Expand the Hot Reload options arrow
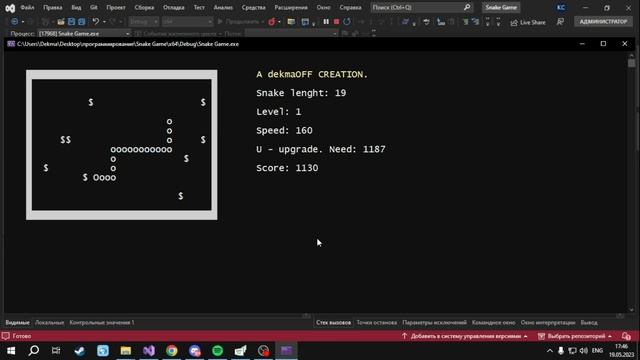Screen dimensions: 640x360 (279, 22)
